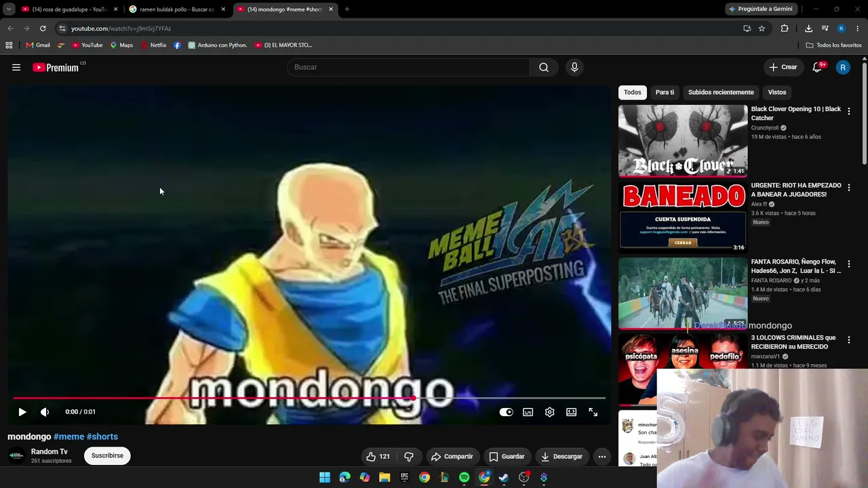Open the Chrome three-dot menu
Screen dimensions: 868x488
coord(858,28)
